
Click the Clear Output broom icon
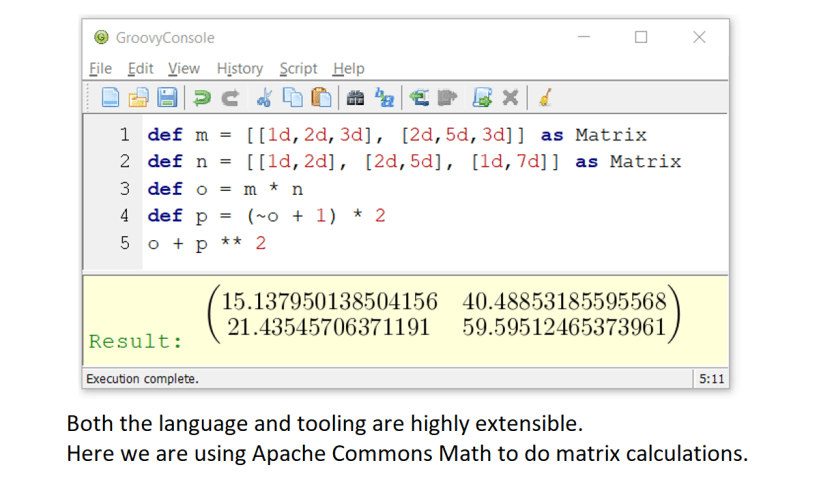tap(545, 98)
